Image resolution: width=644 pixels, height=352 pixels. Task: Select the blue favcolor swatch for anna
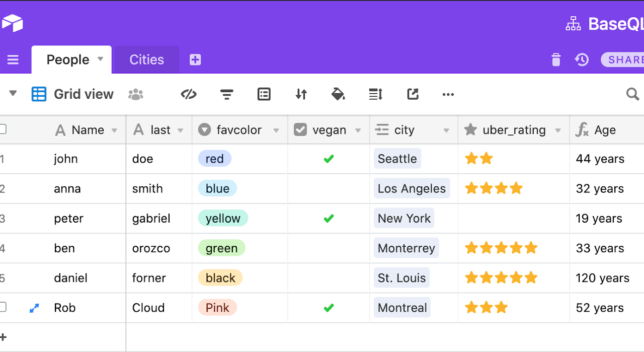217,188
